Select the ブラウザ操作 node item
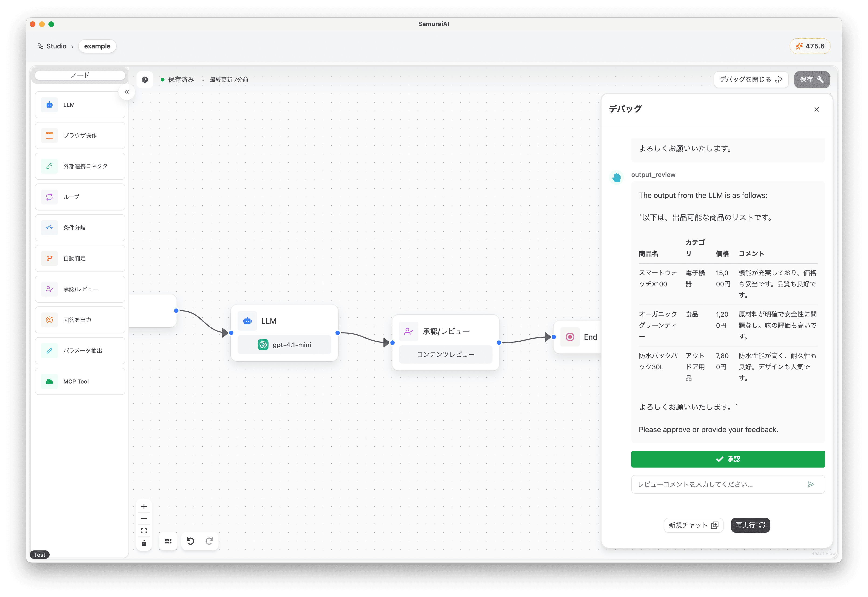This screenshot has width=868, height=597. click(80, 136)
